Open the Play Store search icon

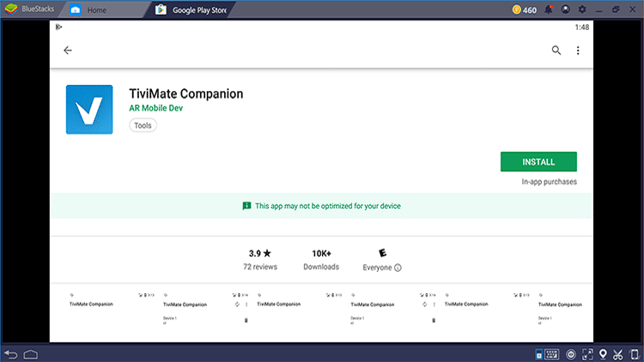[x=556, y=50]
